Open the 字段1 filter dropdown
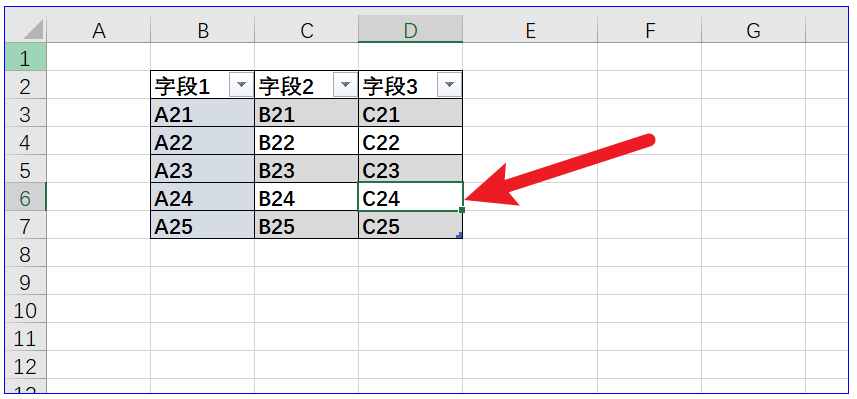The height and width of the screenshot is (399, 857). tap(241, 85)
